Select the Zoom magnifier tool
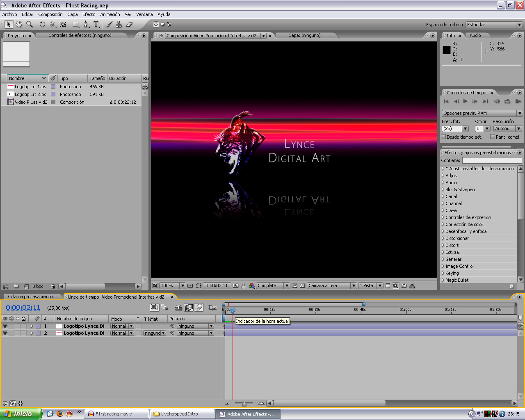525x420 pixels. point(30,25)
